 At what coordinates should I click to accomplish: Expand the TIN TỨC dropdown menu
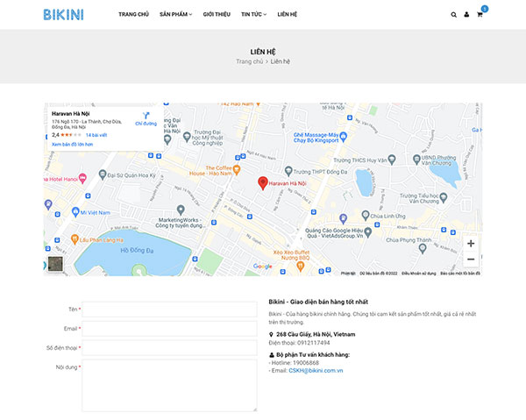253,14
